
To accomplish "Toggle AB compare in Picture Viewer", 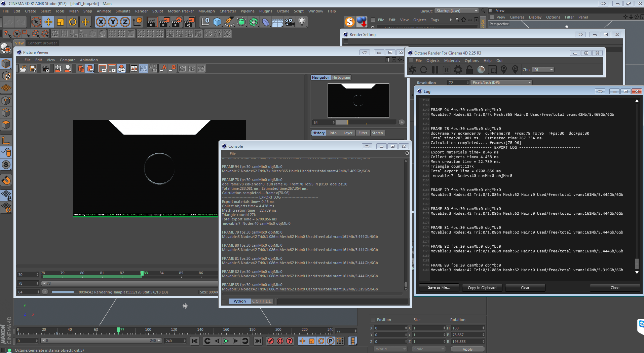I will click(134, 69).
